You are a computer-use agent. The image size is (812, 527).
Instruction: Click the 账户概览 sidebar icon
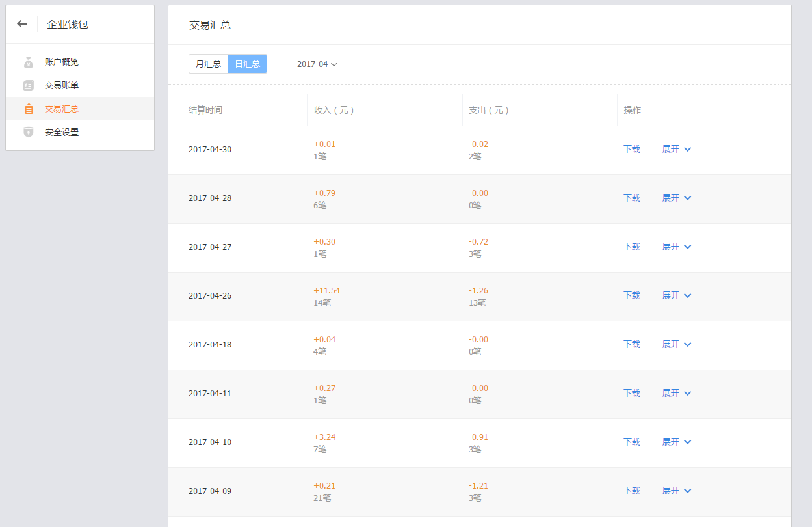click(x=28, y=62)
